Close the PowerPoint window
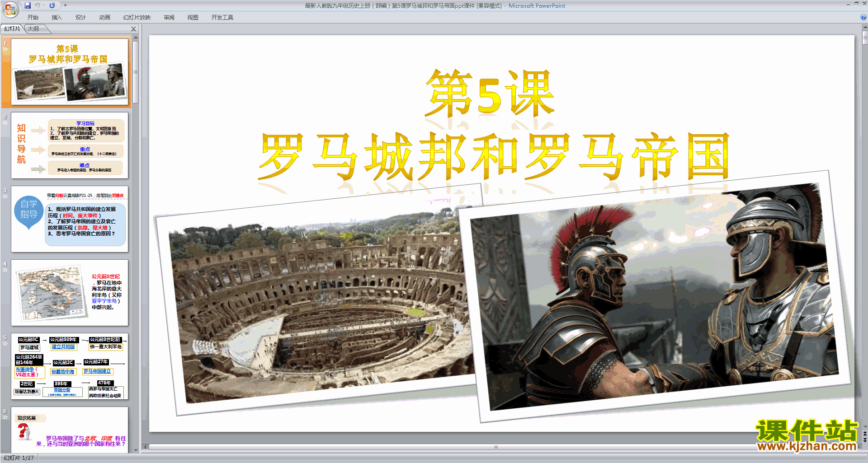Viewport: 868px width, 463px height. tap(864, 4)
